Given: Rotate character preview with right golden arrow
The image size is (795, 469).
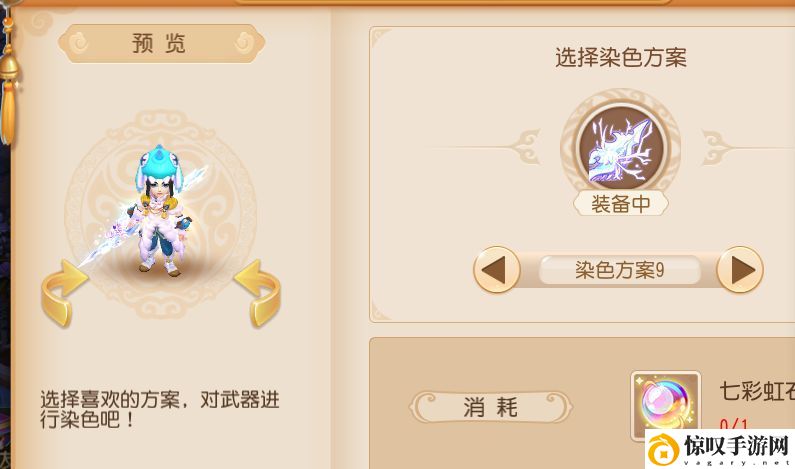Looking at the screenshot, I should tap(258, 293).
